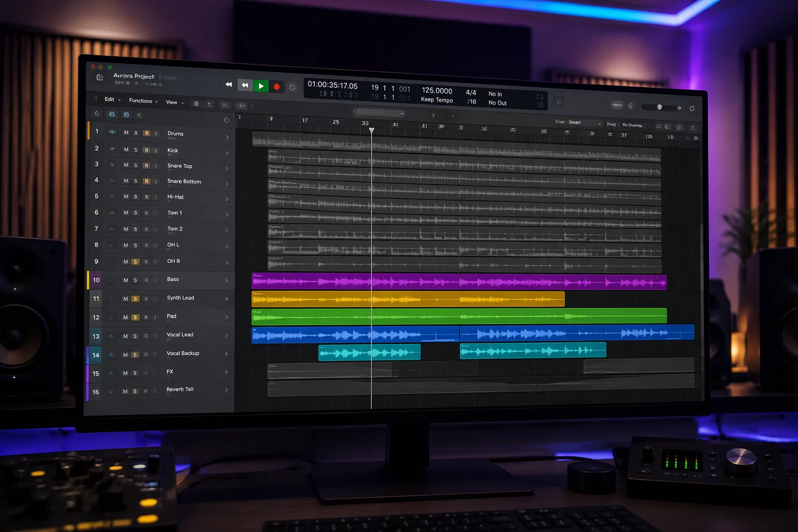Screen dimensions: 798x532
Task: Click the Bass track instrument icon
Action: (111, 280)
